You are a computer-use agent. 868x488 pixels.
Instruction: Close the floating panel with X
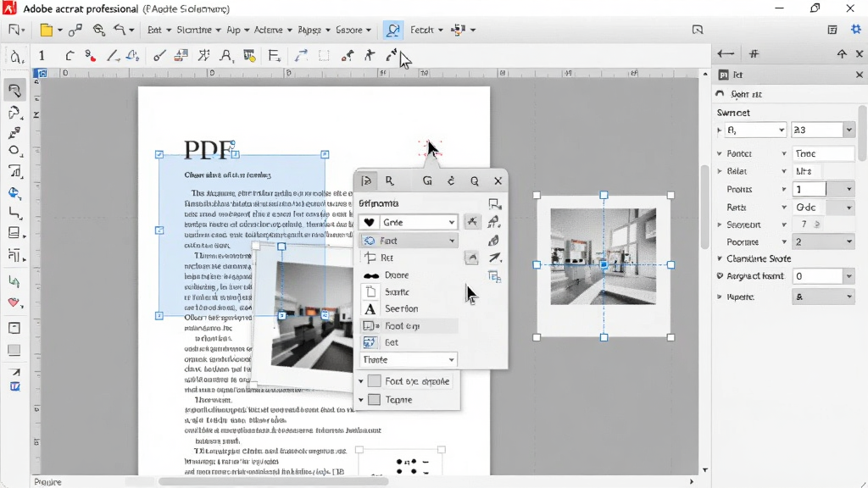click(x=498, y=181)
